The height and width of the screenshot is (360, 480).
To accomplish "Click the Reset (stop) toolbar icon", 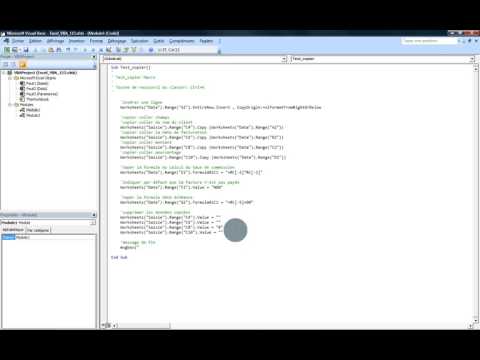I will [x=101, y=50].
